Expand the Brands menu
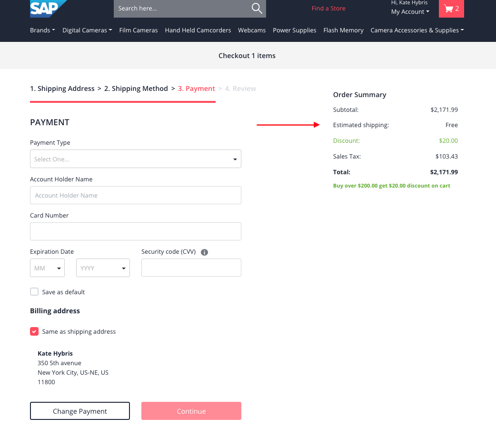This screenshot has width=496, height=448. pos(42,30)
